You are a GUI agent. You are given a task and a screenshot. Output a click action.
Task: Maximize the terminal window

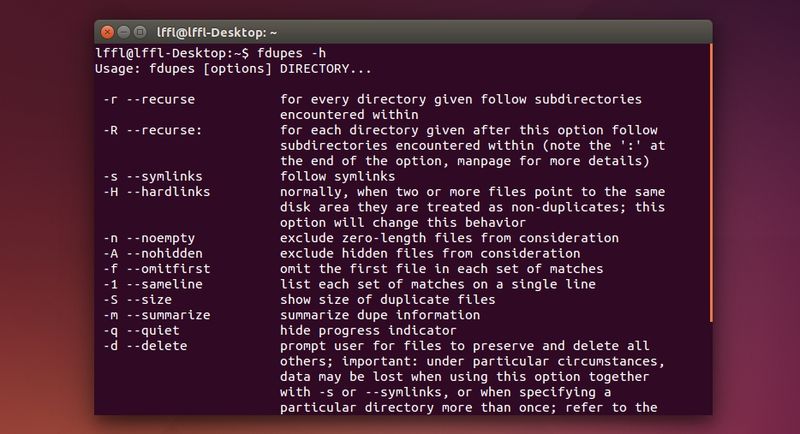click(x=140, y=31)
